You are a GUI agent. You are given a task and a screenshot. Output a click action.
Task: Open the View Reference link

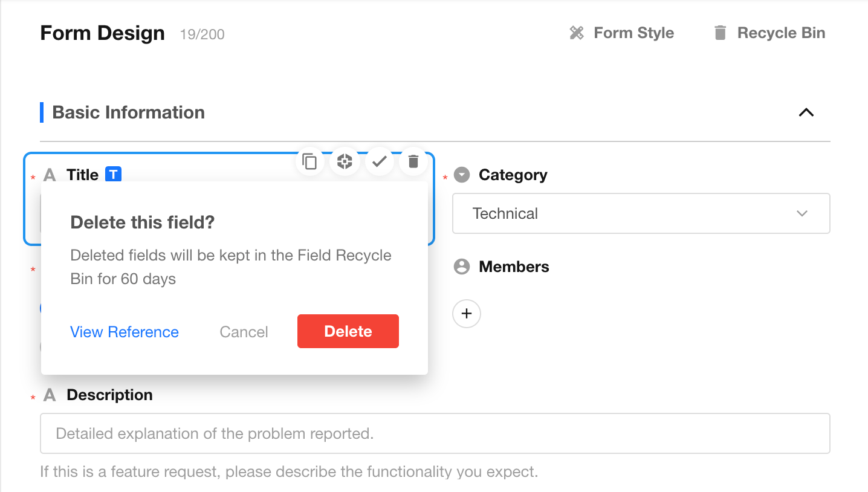pyautogui.click(x=125, y=332)
